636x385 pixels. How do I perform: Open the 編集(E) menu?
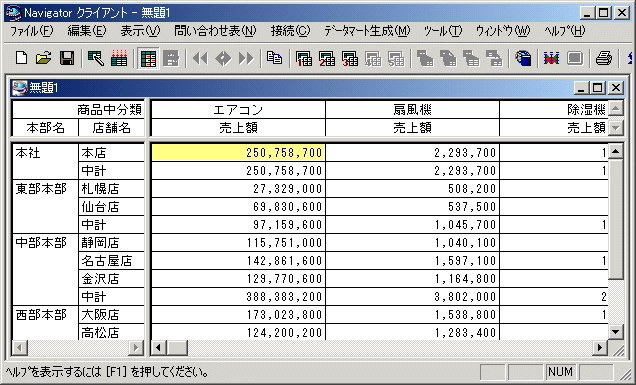[x=87, y=31]
